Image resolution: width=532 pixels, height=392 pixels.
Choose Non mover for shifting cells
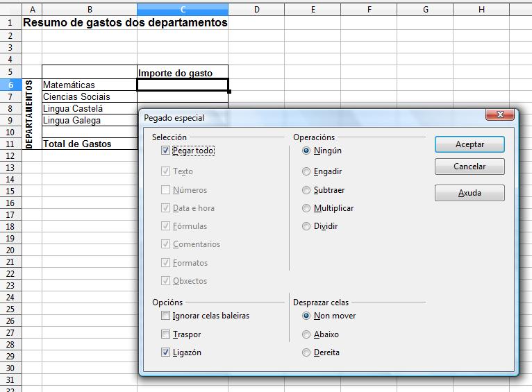(x=306, y=316)
